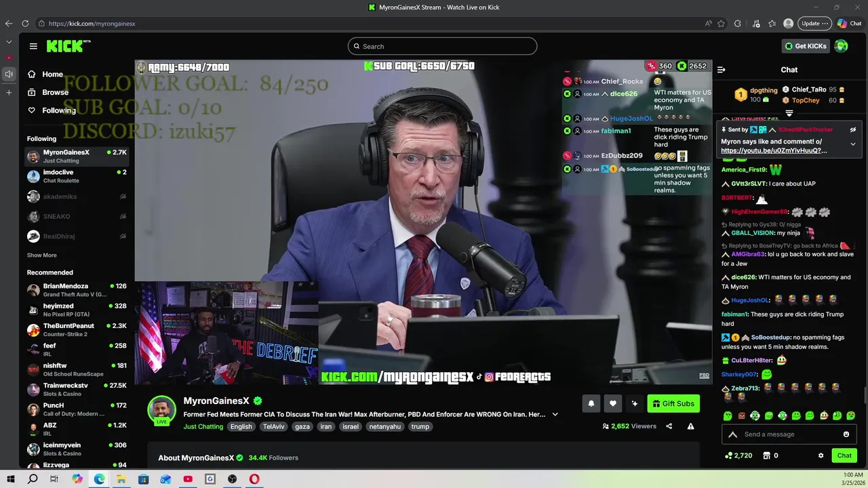Open Microsoft Store from the taskbar
This screenshot has width=868, height=488.
(143, 479)
